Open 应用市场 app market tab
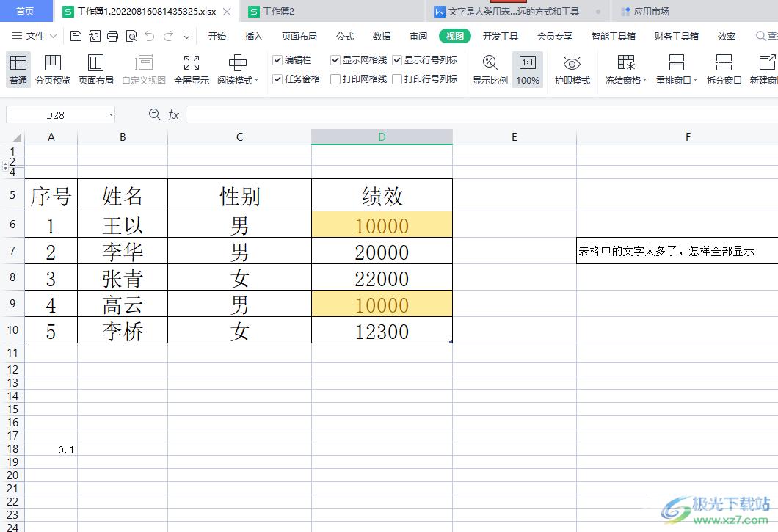778x532 pixels. click(x=646, y=12)
